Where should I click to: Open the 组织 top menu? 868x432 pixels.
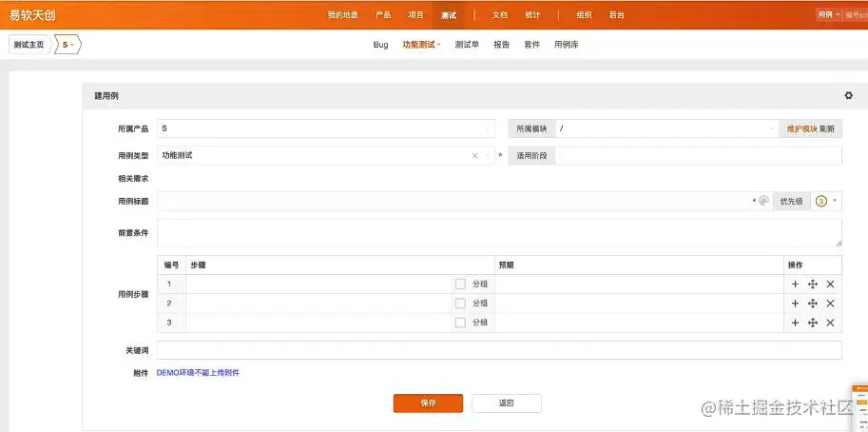pyautogui.click(x=584, y=15)
